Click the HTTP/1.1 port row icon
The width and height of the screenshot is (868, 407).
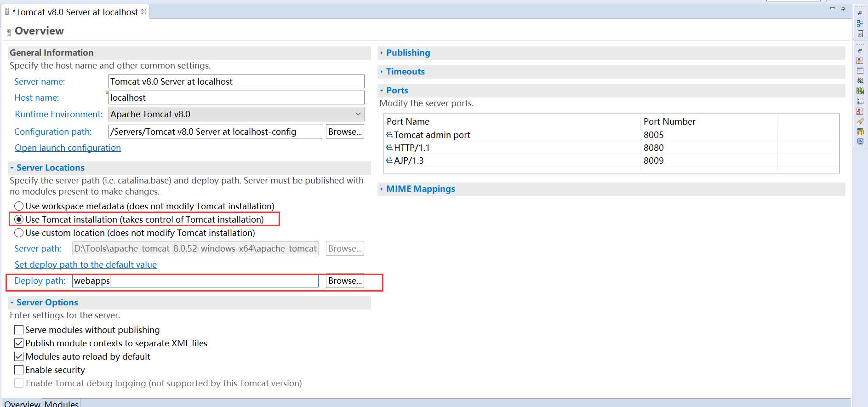[x=389, y=148]
